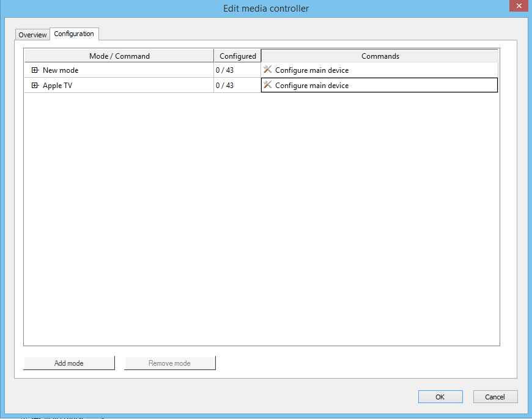Select Configure main device for Apple TV
This screenshot has width=532, height=419.
(312, 85)
